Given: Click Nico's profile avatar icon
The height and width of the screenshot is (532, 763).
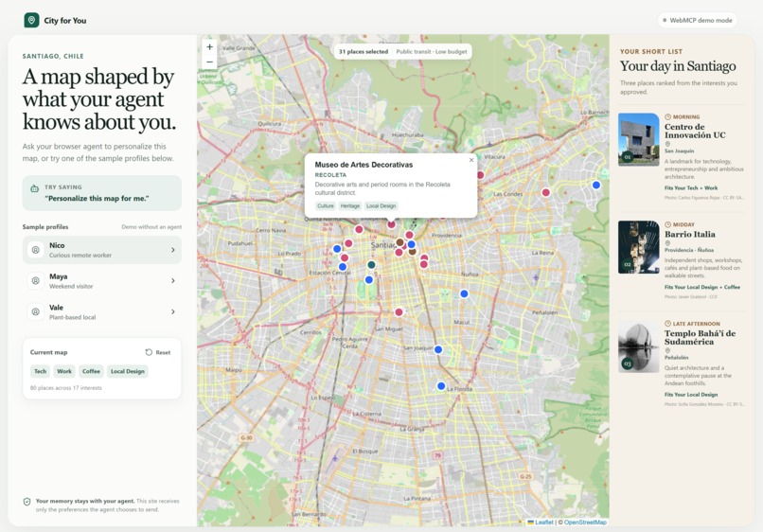Looking at the screenshot, I should coord(36,250).
